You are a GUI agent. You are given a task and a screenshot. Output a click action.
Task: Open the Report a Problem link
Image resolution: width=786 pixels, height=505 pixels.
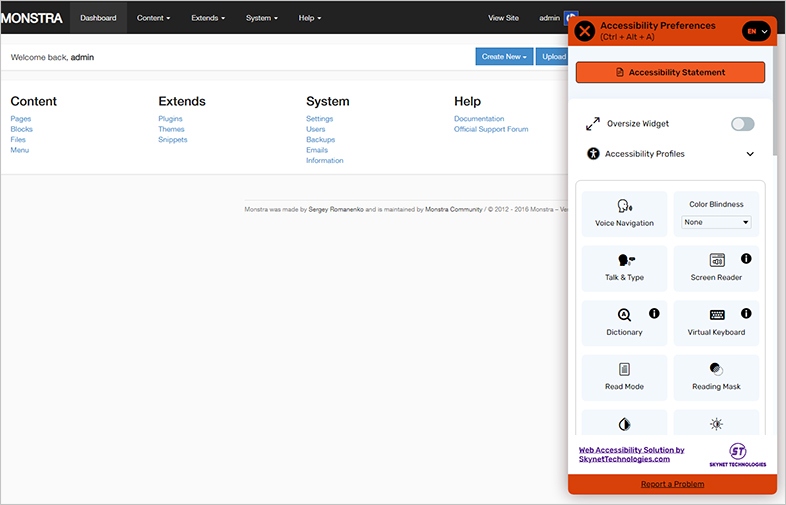point(672,484)
